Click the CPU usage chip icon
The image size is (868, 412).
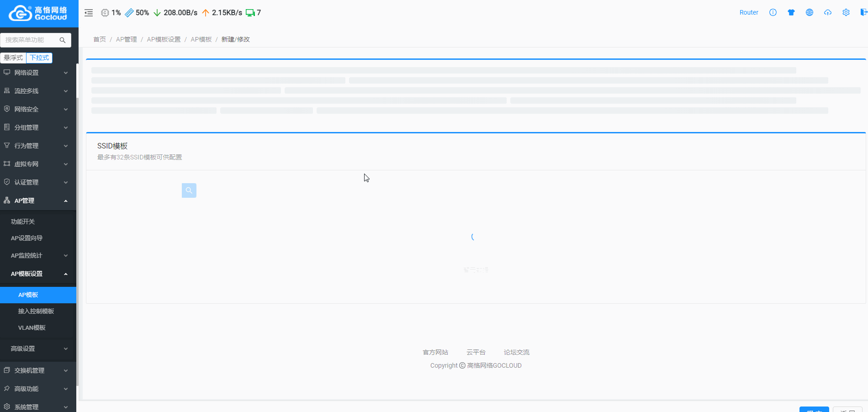click(x=105, y=13)
